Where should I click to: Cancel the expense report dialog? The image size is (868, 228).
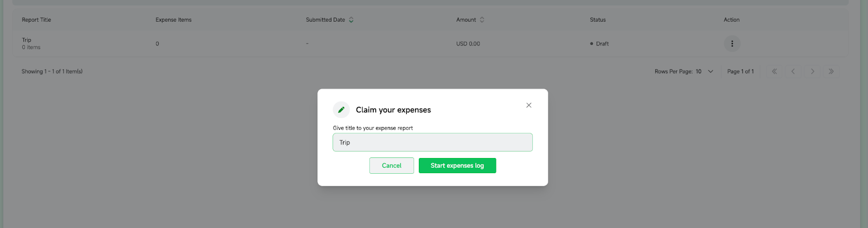coord(392,166)
